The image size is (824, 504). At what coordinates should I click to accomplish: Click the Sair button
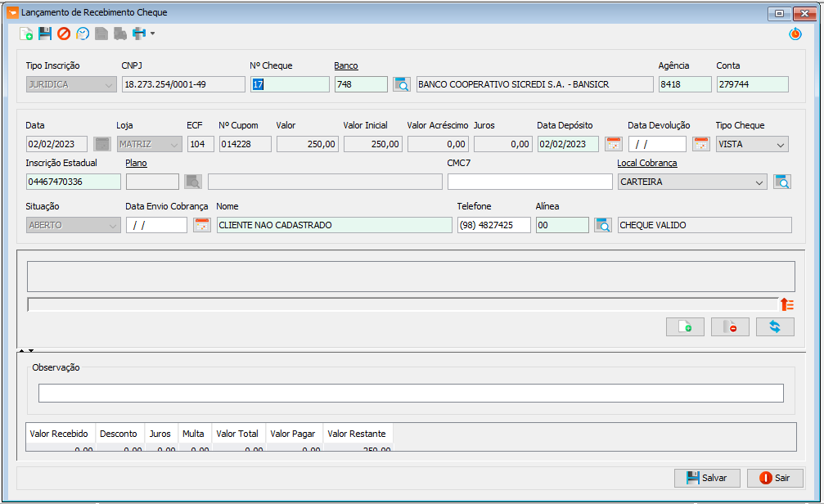point(775,478)
